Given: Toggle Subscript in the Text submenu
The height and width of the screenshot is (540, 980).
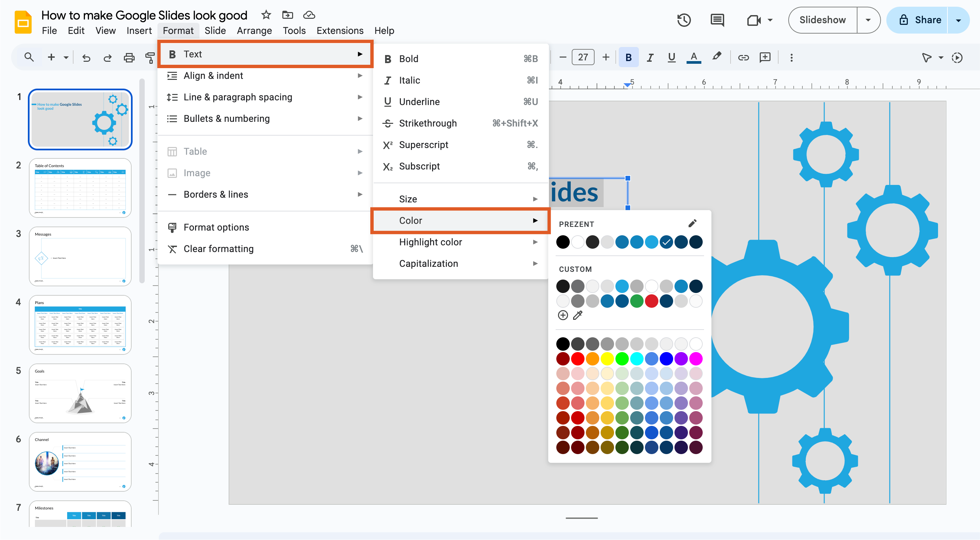Looking at the screenshot, I should (461, 166).
